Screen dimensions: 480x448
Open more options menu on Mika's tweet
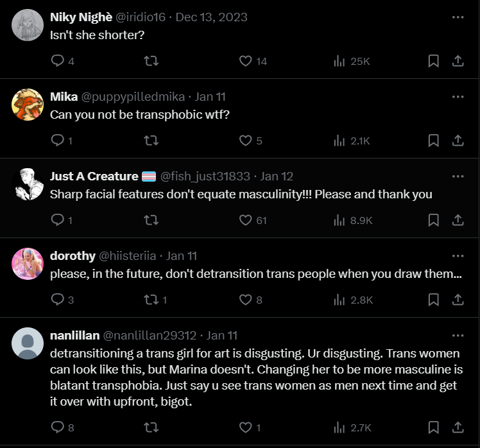[x=458, y=97]
